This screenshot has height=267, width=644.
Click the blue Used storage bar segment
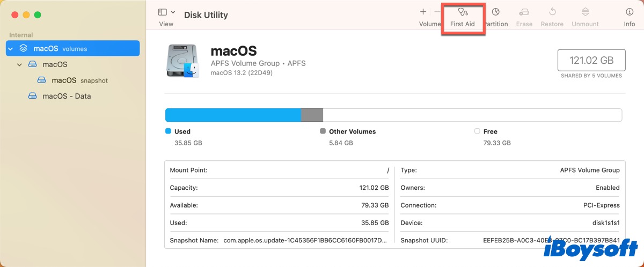click(233, 115)
